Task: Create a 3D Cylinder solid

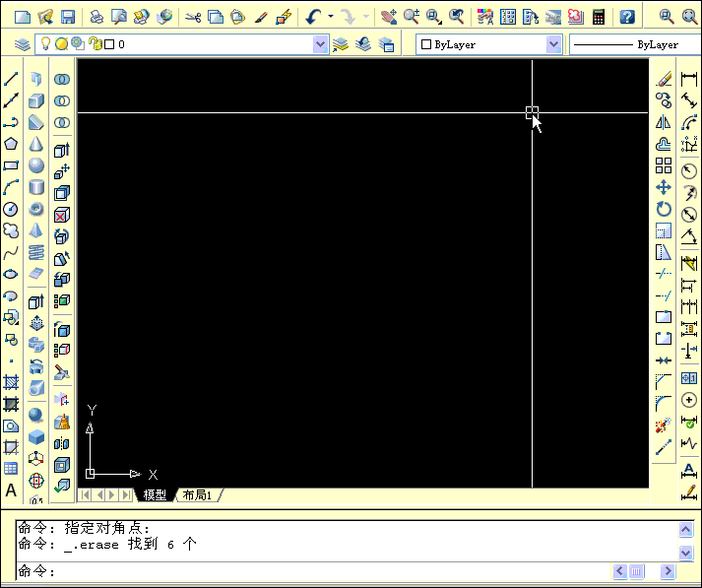Action: tap(36, 187)
